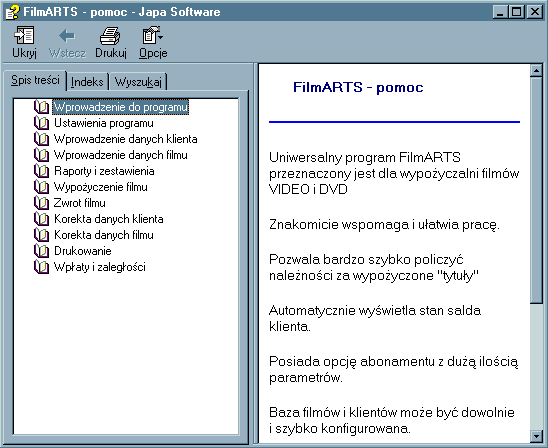Select highlighted Wprowadzenie do programu topic
The height and width of the screenshot is (448, 548).
coord(121,107)
